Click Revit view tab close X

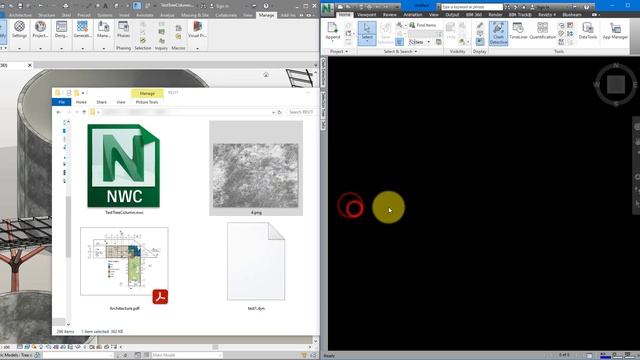(29, 65)
